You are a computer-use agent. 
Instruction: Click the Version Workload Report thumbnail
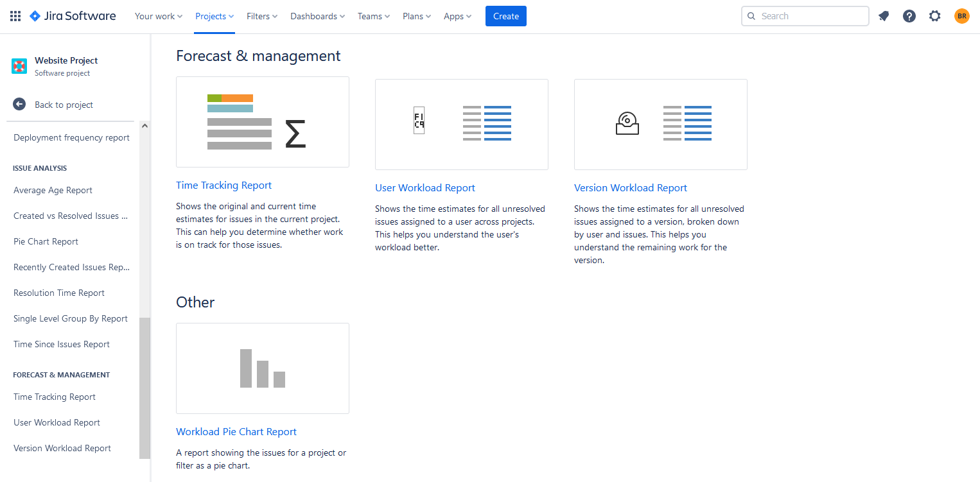661,125
